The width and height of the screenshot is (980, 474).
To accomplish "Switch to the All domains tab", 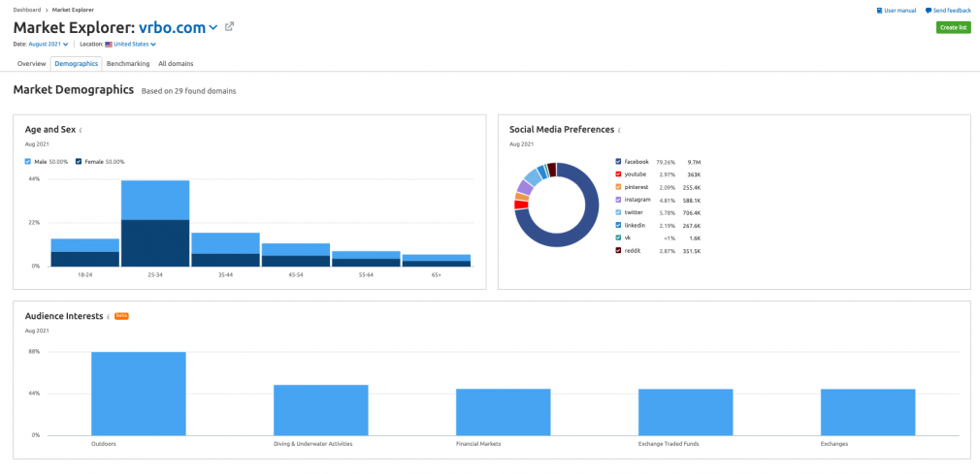I will [176, 64].
